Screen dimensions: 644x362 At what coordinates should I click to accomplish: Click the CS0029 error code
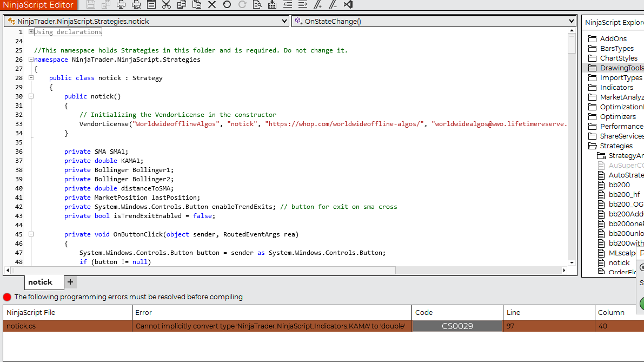click(457, 326)
